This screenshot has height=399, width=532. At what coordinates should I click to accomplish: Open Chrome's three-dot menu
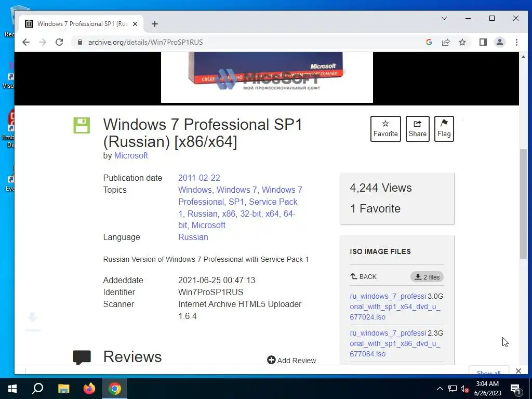(516, 42)
